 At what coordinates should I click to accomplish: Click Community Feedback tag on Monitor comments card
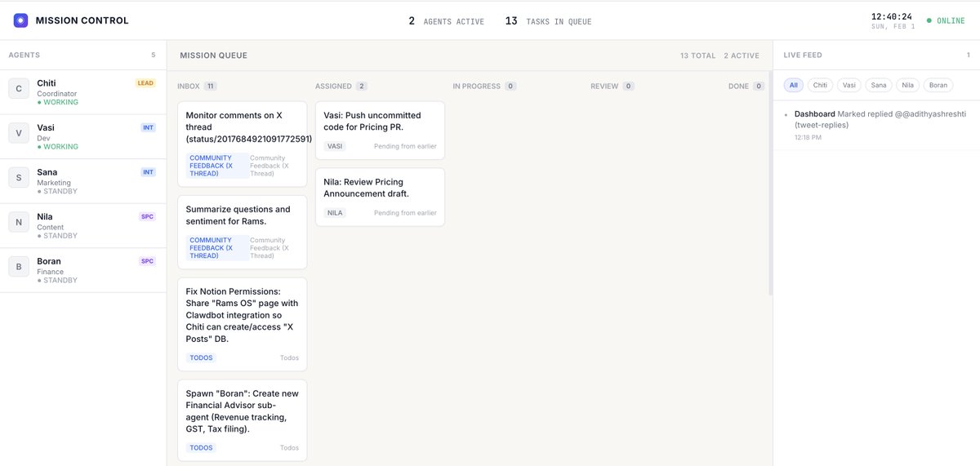click(x=216, y=166)
